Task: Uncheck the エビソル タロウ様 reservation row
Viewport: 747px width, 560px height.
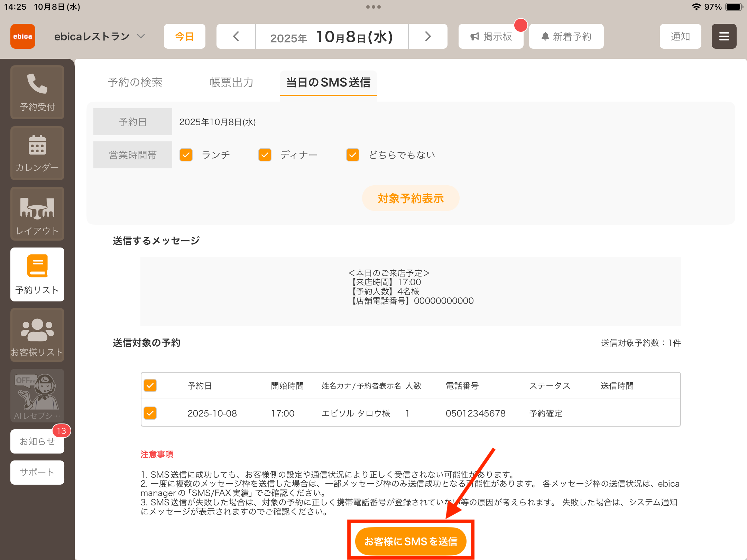Action: tap(150, 413)
